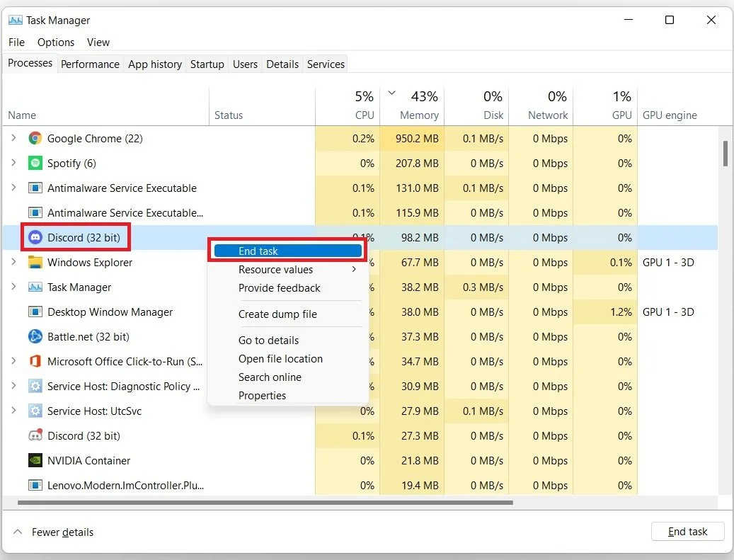Open the Resource values submenu arrow

354,269
